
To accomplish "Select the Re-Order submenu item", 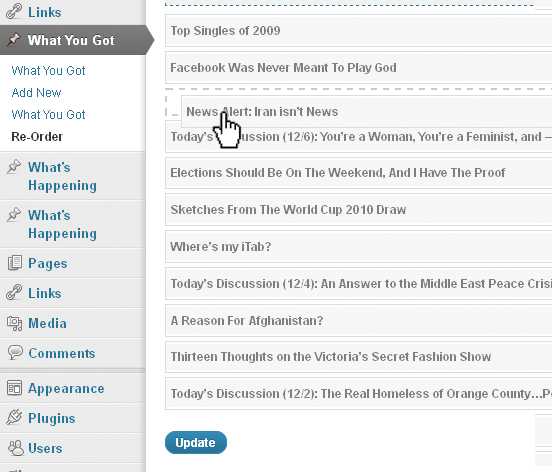I will coord(37,137).
